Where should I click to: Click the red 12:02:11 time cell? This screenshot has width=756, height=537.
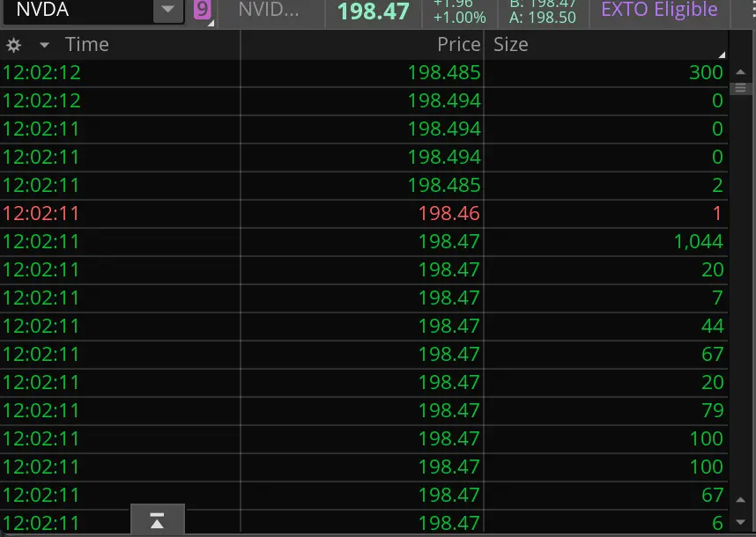point(41,213)
